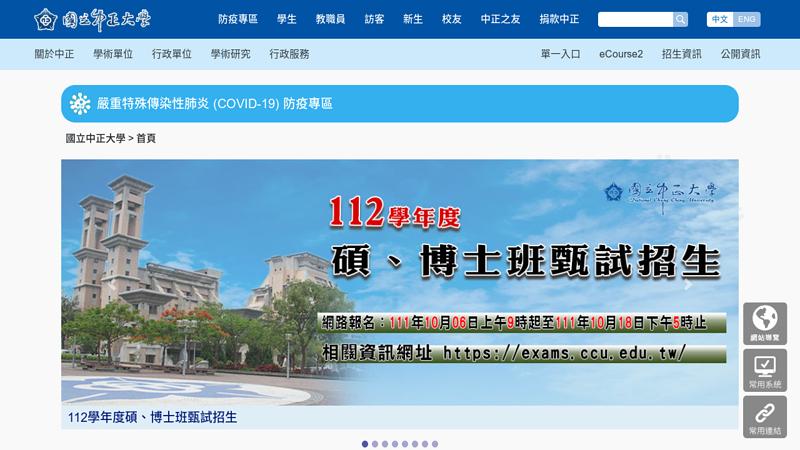The height and width of the screenshot is (450, 800).
Task: Open the 常用系統 monitor icon
Action: [765, 370]
